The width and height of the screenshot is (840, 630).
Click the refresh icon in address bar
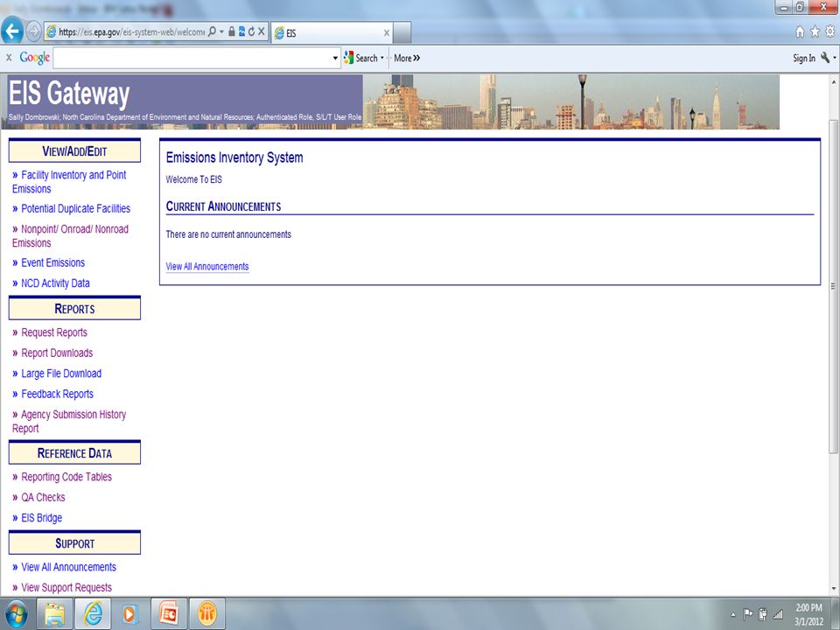pyautogui.click(x=251, y=31)
